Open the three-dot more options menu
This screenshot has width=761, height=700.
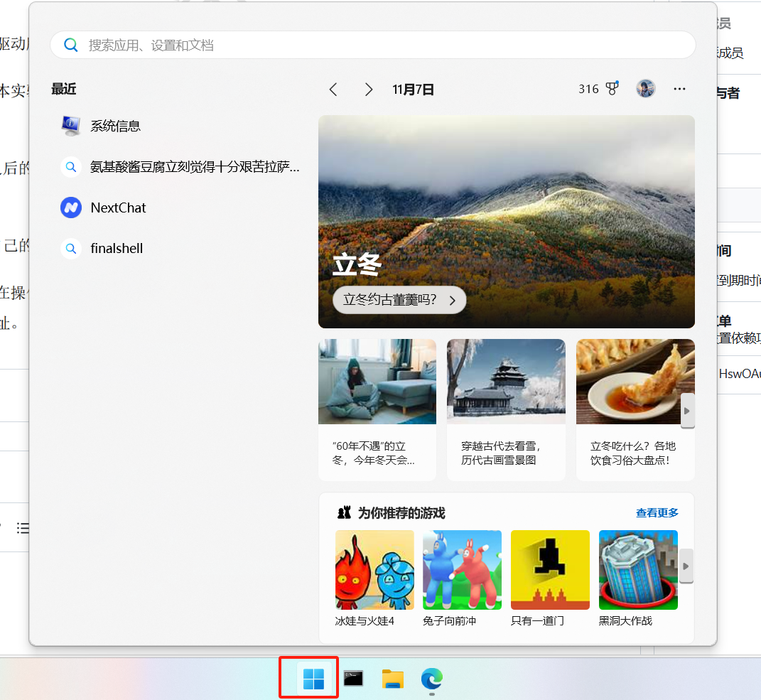click(x=679, y=89)
